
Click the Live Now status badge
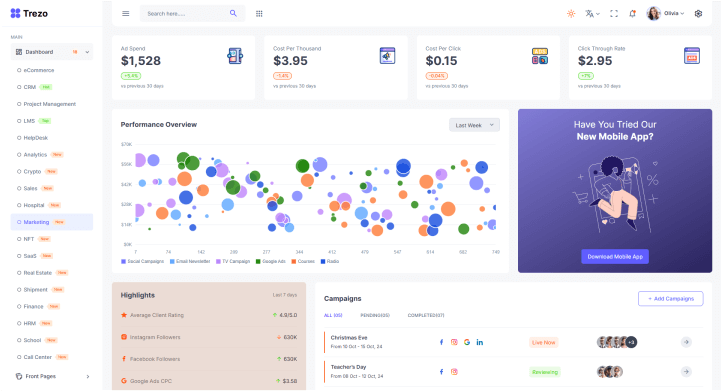(544, 343)
